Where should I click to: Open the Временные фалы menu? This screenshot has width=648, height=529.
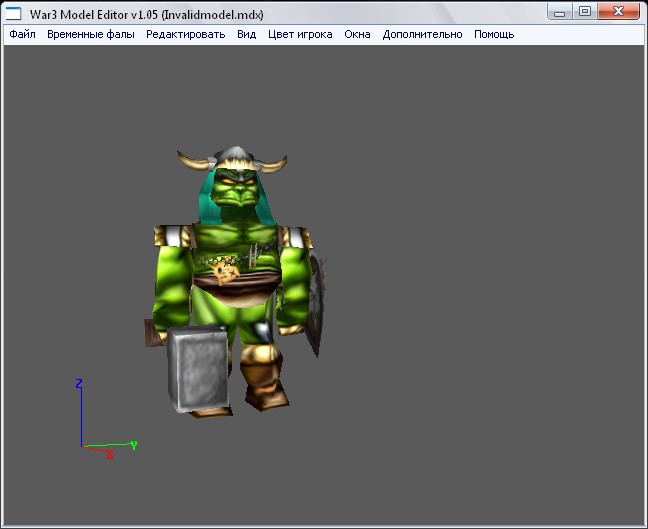pos(91,34)
